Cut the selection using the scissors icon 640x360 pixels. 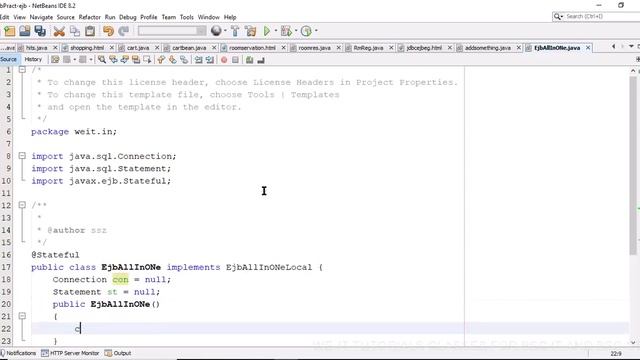pyautogui.click(x=59, y=31)
